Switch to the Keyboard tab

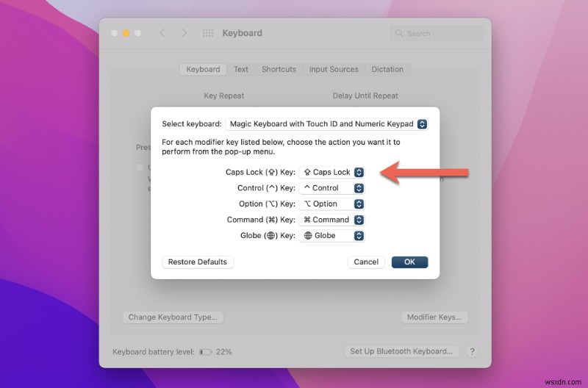click(x=203, y=69)
